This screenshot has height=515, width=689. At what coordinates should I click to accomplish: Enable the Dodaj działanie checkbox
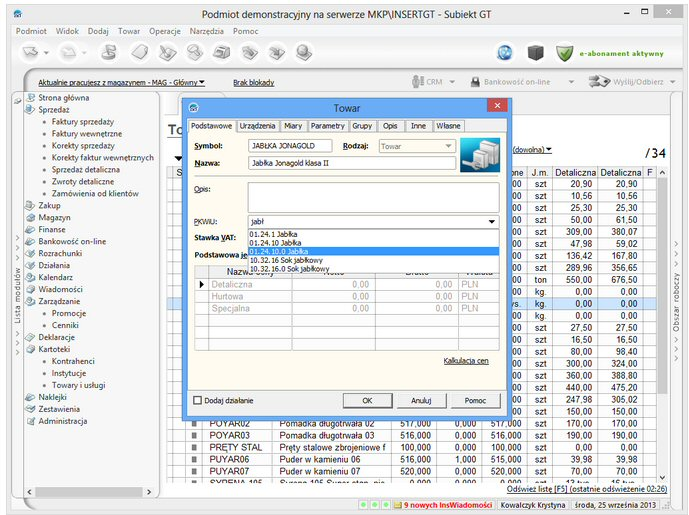198,400
